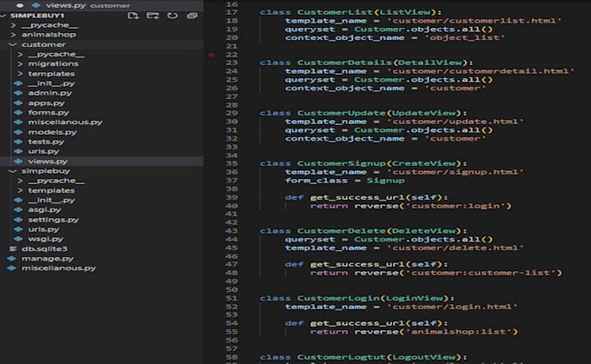Click Signup form_class value on line 37
Screen dimensions: 591x364
[386, 181]
